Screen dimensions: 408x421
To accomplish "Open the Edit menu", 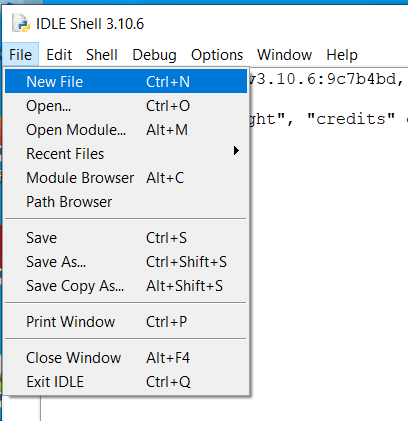I will click(x=59, y=55).
